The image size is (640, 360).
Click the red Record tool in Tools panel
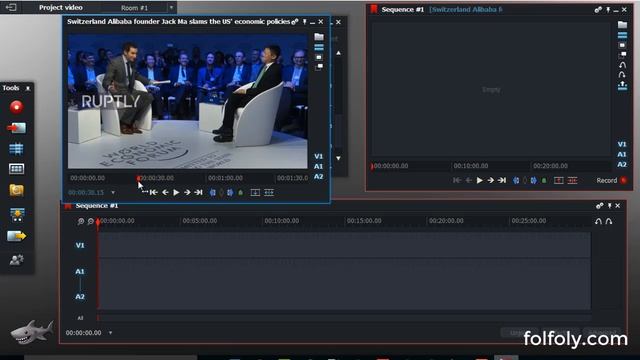point(16,107)
